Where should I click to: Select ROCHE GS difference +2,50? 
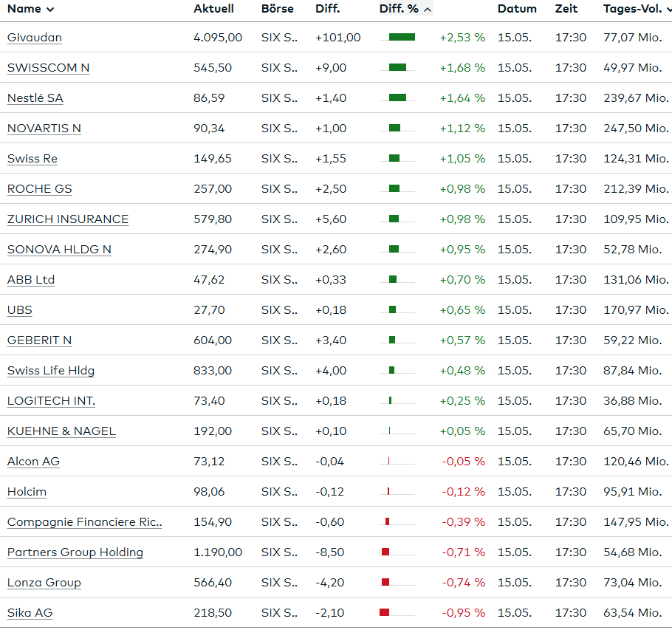[331, 189]
